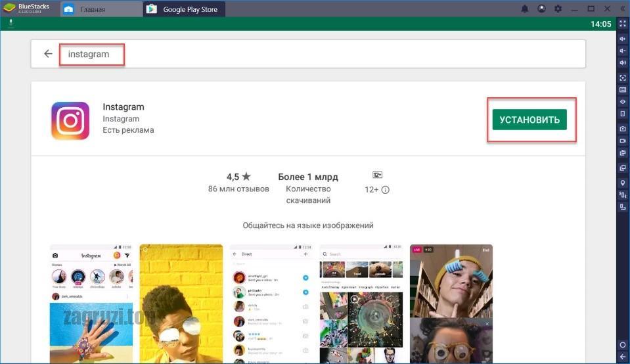Click the Instagram app title
The height and width of the screenshot is (364, 630).
point(124,107)
